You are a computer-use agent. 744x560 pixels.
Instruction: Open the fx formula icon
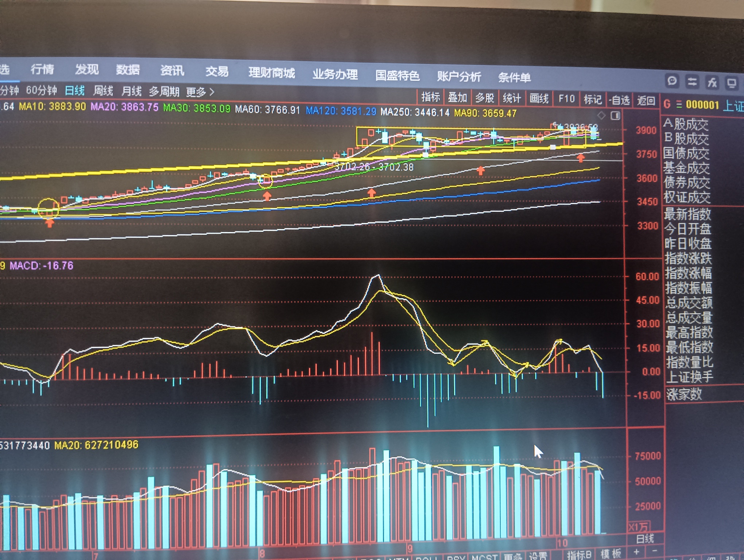[x=712, y=83]
